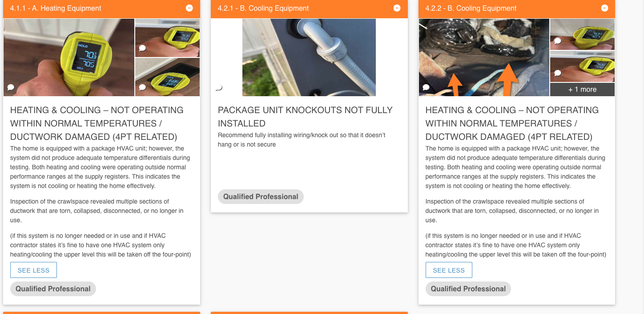Click 'Inspection of the crawlspace' paragraph in card 4.2.2
This screenshot has width=644, height=314.
[x=512, y=211]
